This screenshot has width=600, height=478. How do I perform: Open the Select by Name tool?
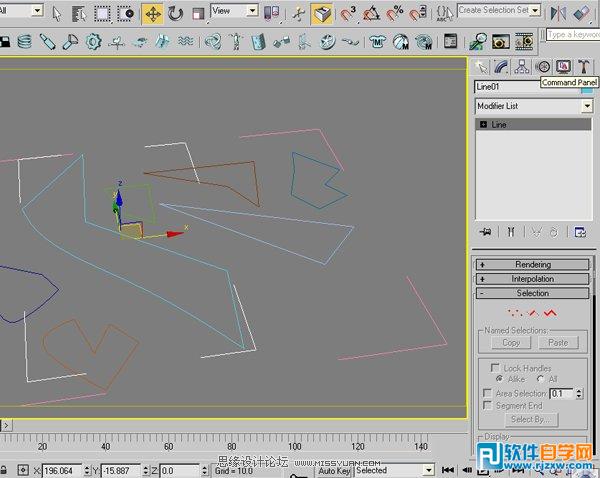point(79,14)
